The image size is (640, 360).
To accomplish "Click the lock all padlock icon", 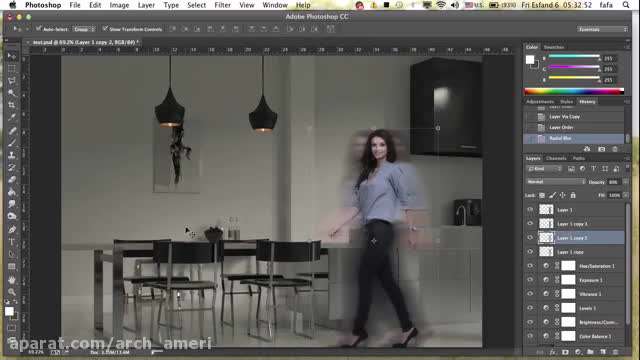I will pos(573,195).
